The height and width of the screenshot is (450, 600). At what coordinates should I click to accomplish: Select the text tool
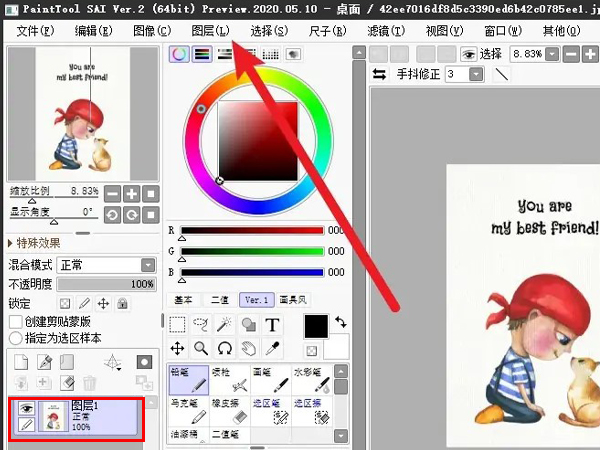[272, 325]
